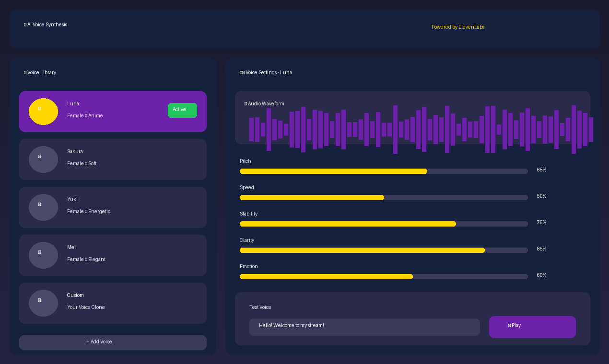
Task: Activate the Sakura soft female voice
Action: click(113, 159)
